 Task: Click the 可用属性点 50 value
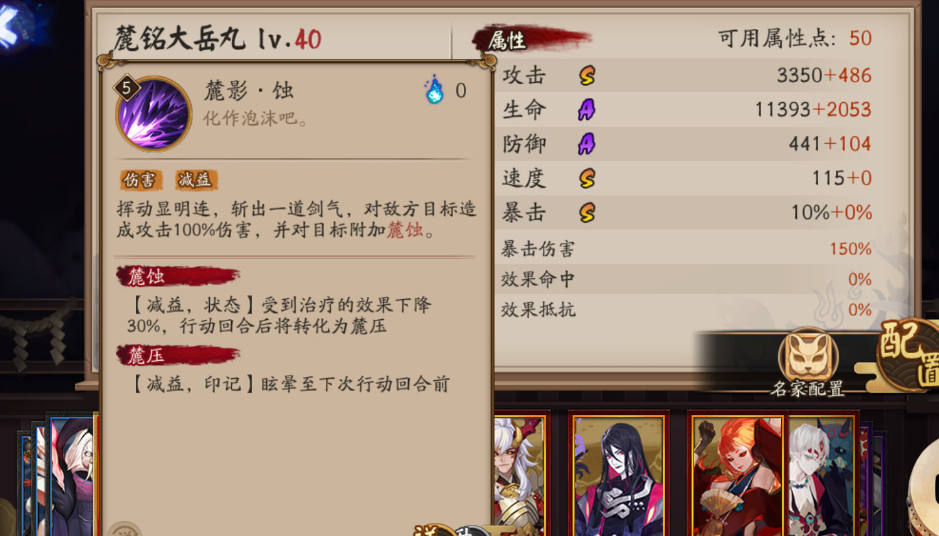click(x=860, y=38)
